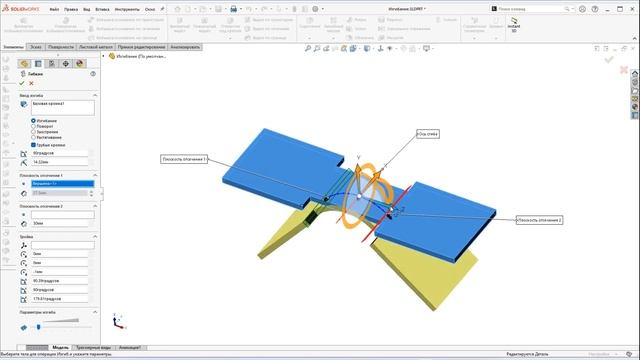Select the highlighted trim plane 1 reference field
Viewport: 640px width, 360px height.
coord(63,184)
